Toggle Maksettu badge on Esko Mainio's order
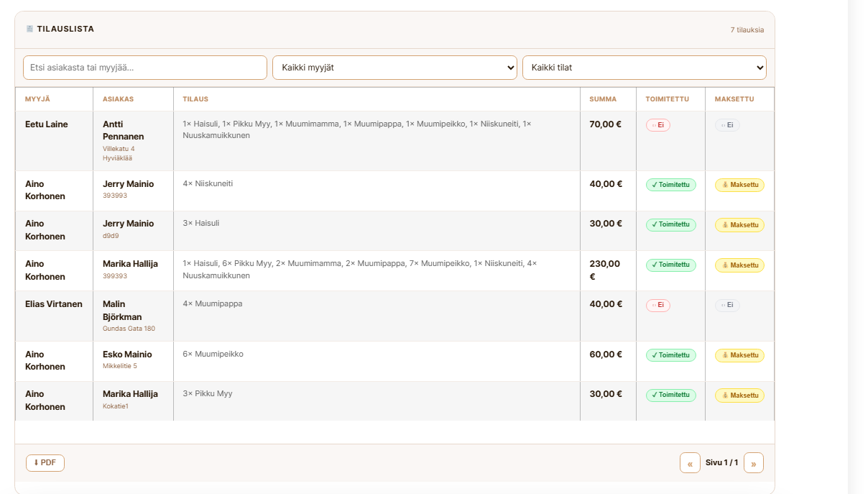The image size is (868, 494). click(739, 355)
